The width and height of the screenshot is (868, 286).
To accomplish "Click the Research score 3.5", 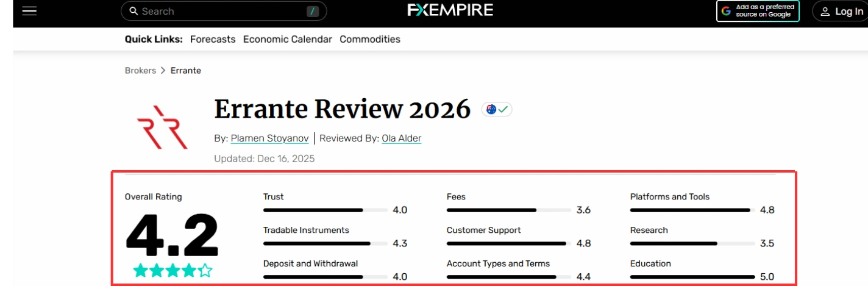I will point(767,244).
